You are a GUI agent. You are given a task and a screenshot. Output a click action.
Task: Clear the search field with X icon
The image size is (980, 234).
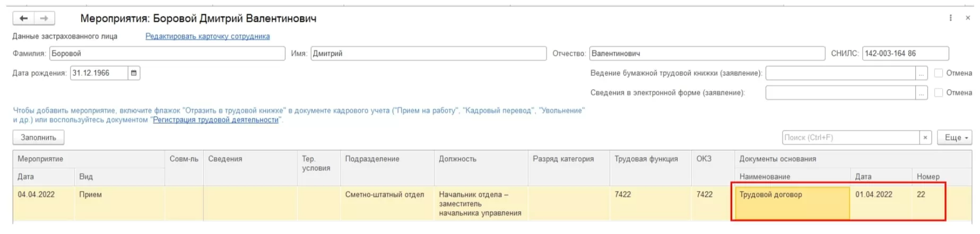925,137
